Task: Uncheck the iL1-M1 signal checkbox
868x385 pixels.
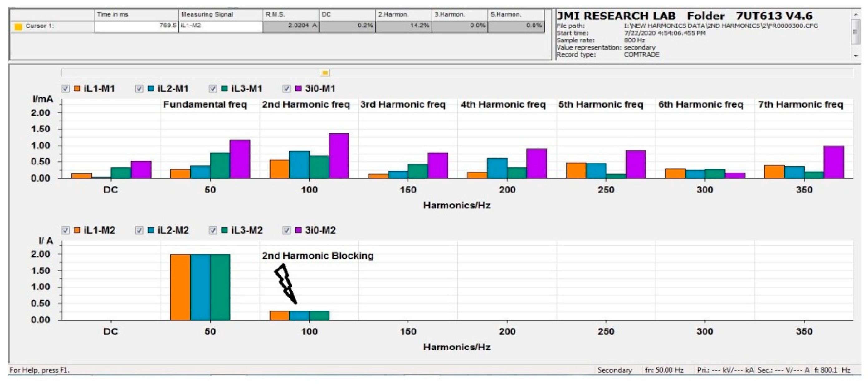Action: coord(66,89)
